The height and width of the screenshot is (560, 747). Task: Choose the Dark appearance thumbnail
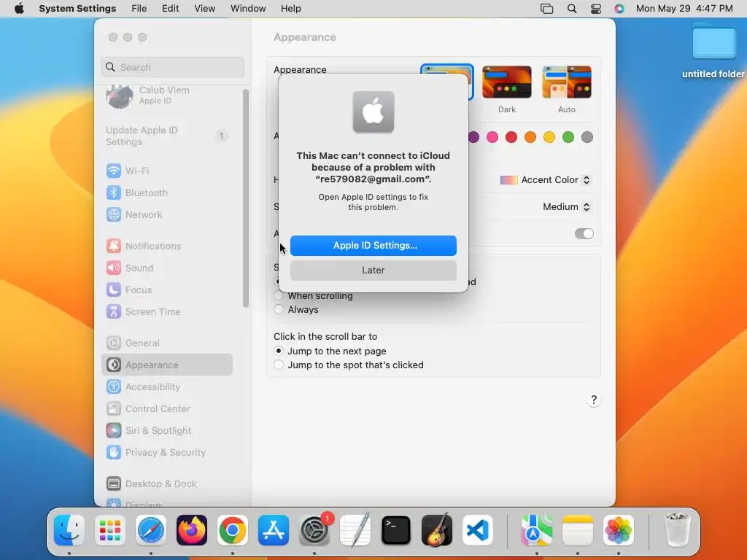click(x=507, y=82)
